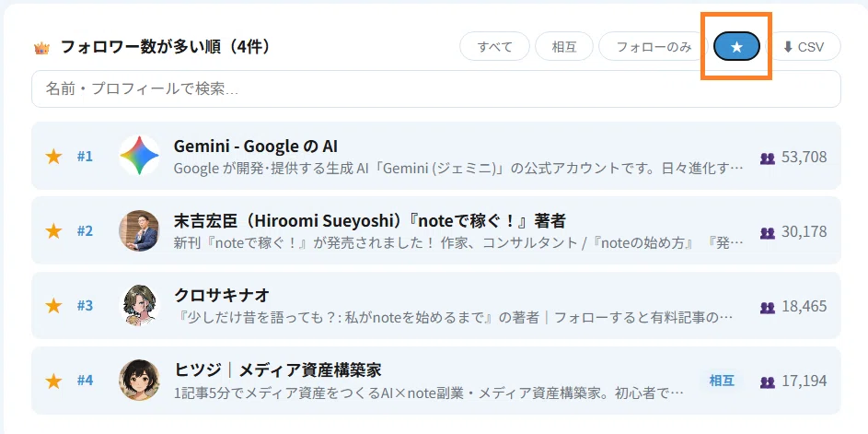868x434 pixels.
Task: Click the crown icon beside フォロワー数が多い順
Action: pos(41,48)
